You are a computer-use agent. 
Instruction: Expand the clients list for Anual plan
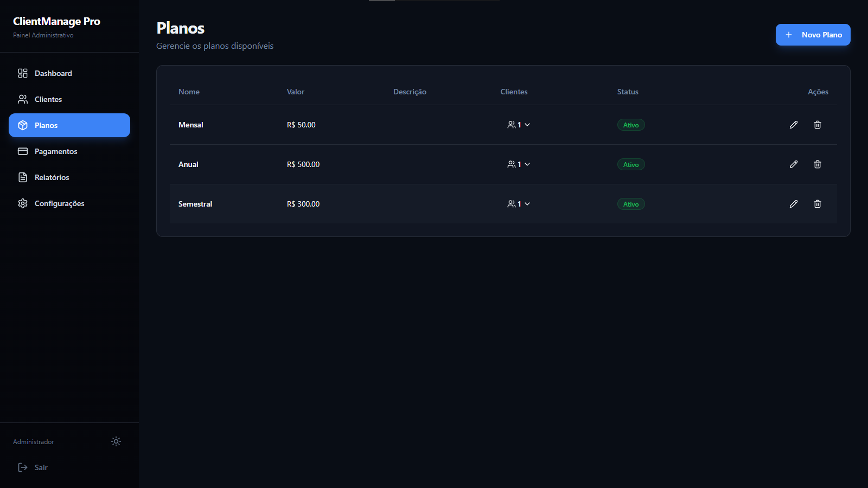point(519,164)
